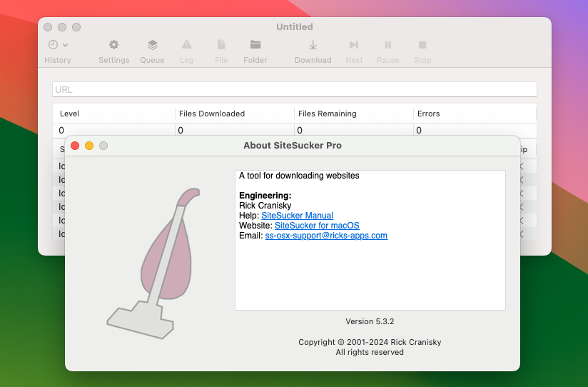Click the vacuum cleaner app logo
Image resolution: width=588 pixels, height=387 pixels.
click(153, 263)
